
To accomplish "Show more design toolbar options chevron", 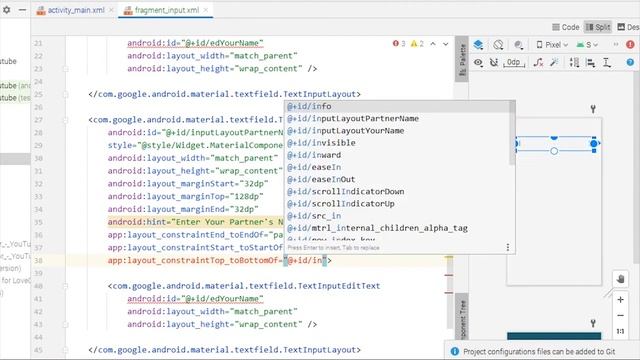I will 616,44.
